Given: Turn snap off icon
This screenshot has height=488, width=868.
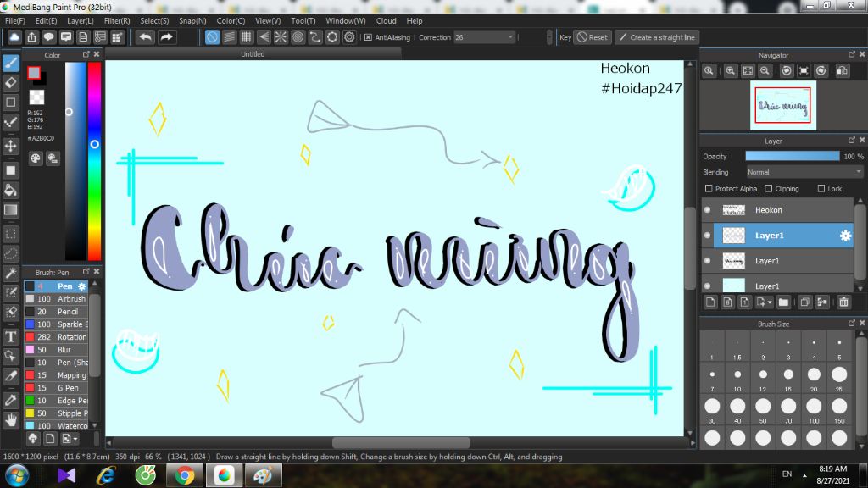Looking at the screenshot, I should click(x=212, y=37).
